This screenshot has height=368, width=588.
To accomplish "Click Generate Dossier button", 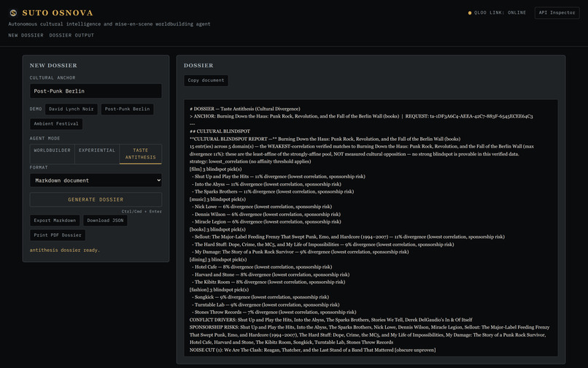I will (x=96, y=199).
